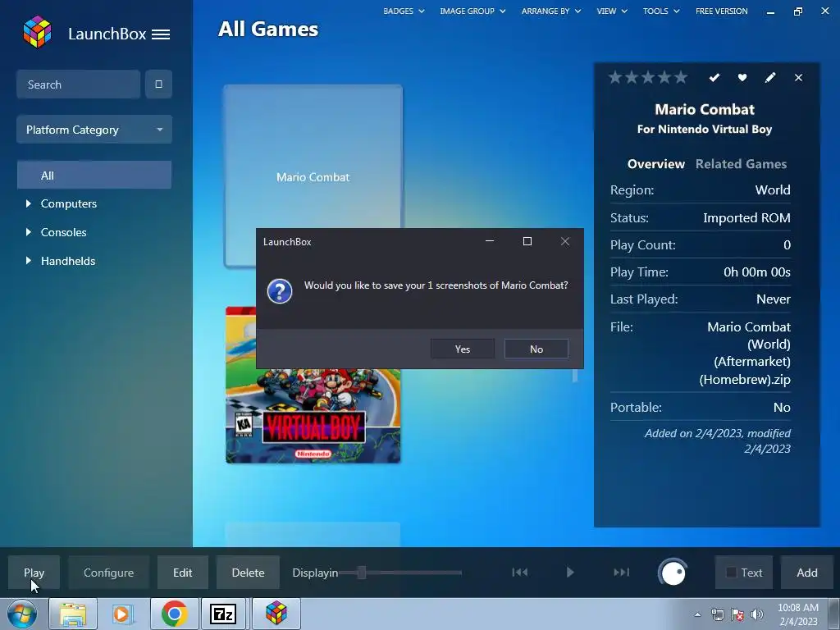The height and width of the screenshot is (630, 840).
Task: Adjust the image size slider handle
Action: coord(362,572)
